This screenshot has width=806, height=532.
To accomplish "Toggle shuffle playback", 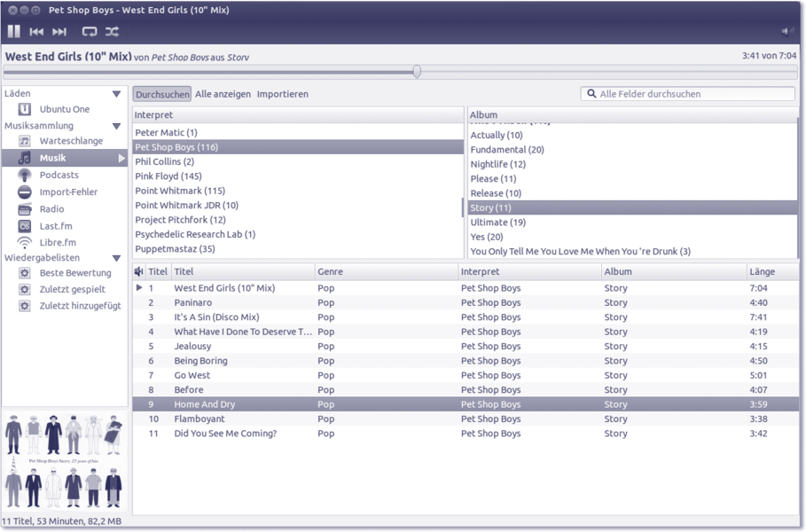I will 113,32.
